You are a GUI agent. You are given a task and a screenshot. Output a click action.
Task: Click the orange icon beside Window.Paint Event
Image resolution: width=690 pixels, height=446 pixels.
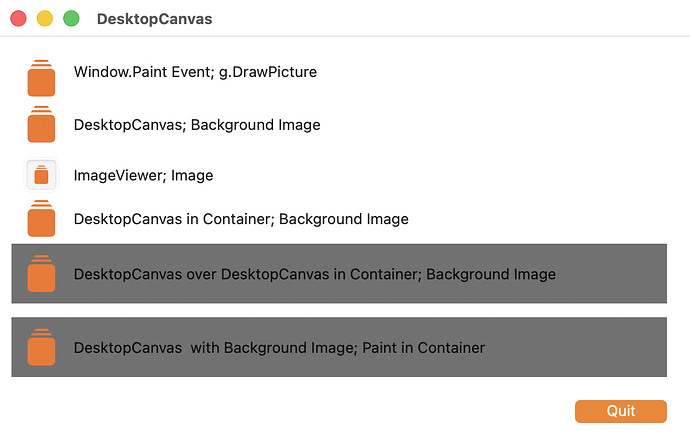(x=41, y=78)
